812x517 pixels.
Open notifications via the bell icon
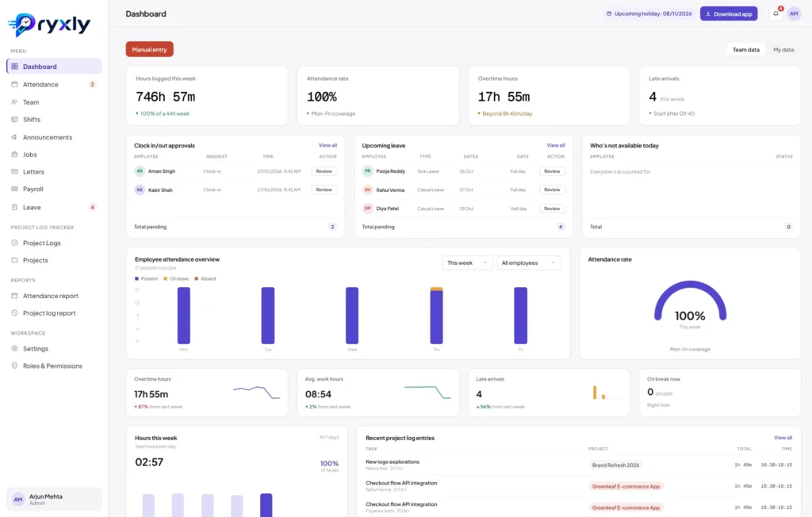click(x=776, y=13)
